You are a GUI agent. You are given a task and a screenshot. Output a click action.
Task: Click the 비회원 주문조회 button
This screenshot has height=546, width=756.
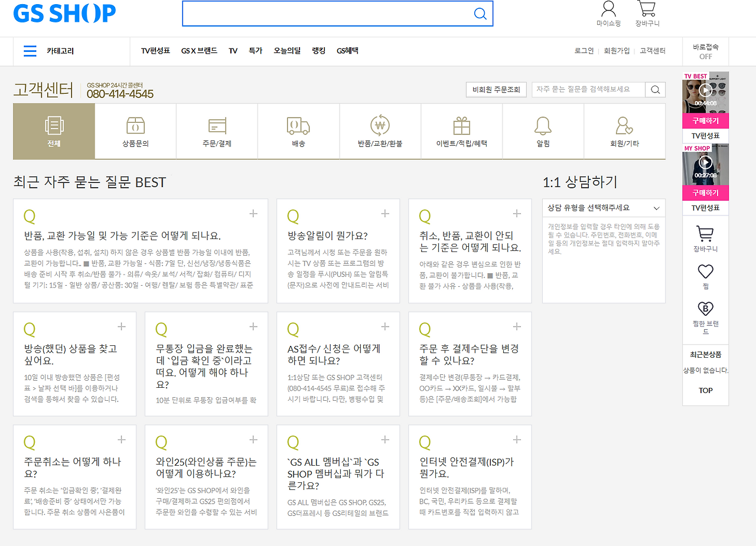point(496,90)
